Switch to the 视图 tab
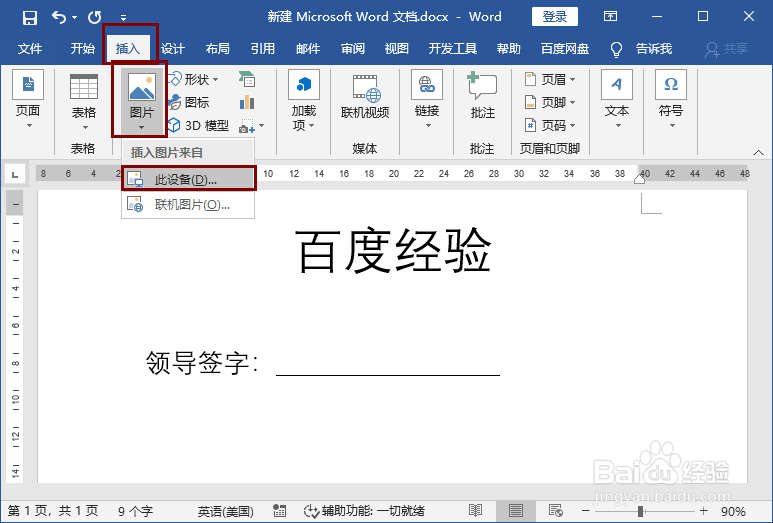This screenshot has height=523, width=773. point(396,49)
